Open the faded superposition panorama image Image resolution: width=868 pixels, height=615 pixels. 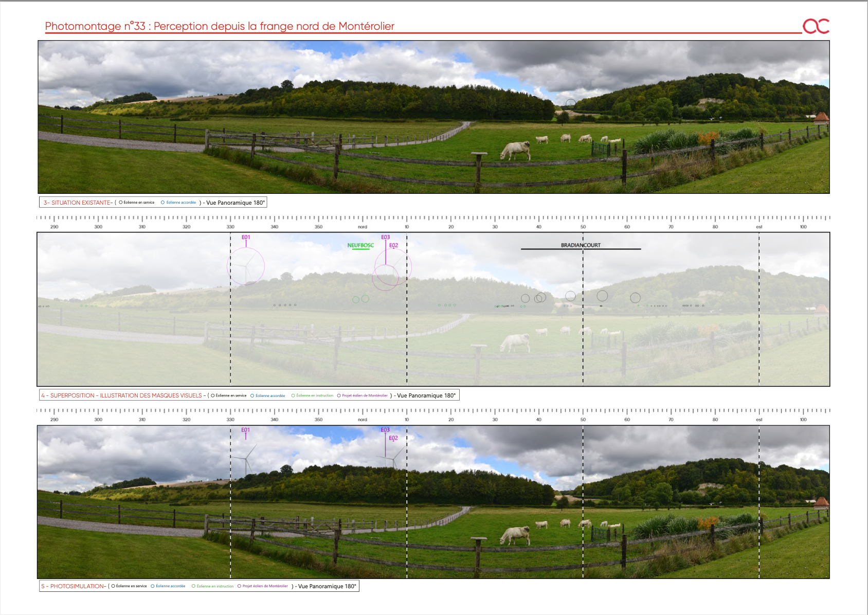[x=433, y=309]
